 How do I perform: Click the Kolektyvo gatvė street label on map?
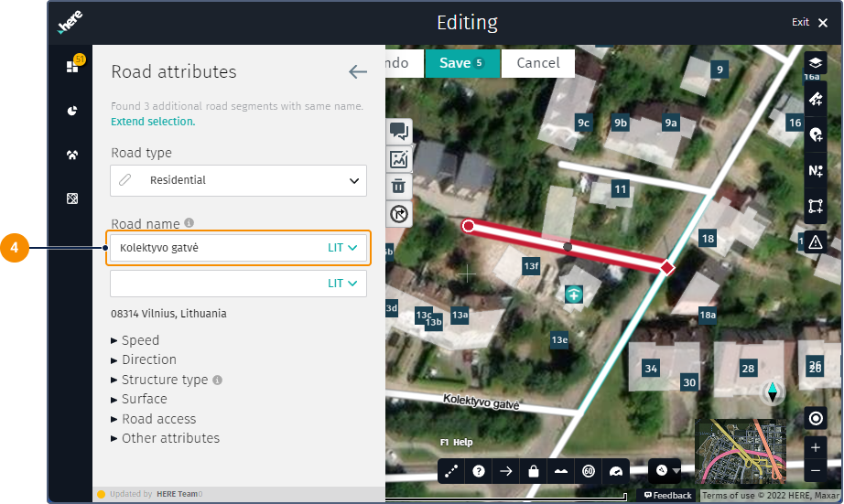click(x=481, y=402)
